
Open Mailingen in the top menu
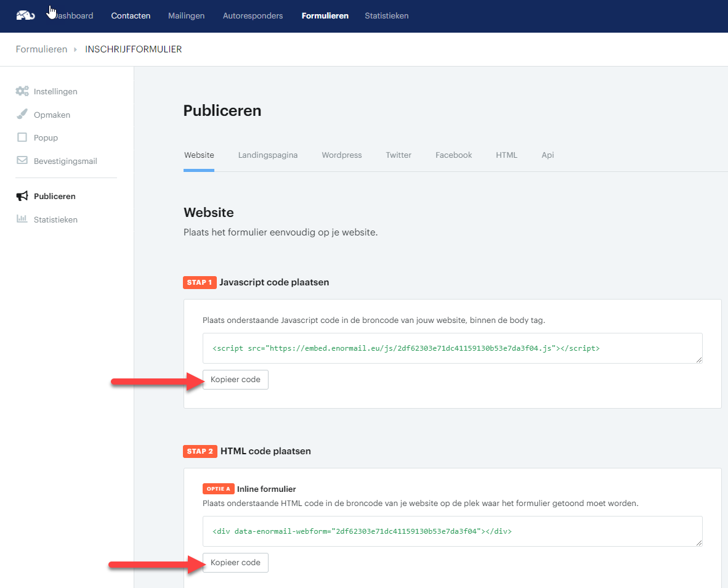(x=186, y=16)
